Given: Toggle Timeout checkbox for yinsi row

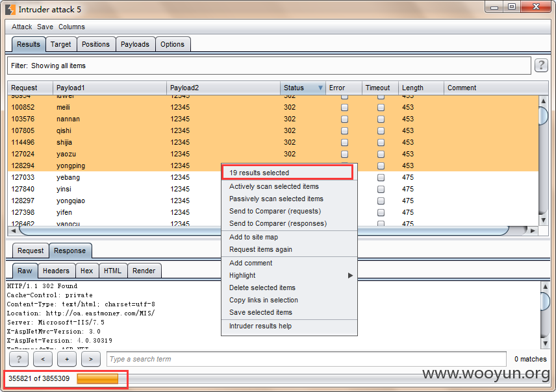Looking at the screenshot, I should pos(381,190).
